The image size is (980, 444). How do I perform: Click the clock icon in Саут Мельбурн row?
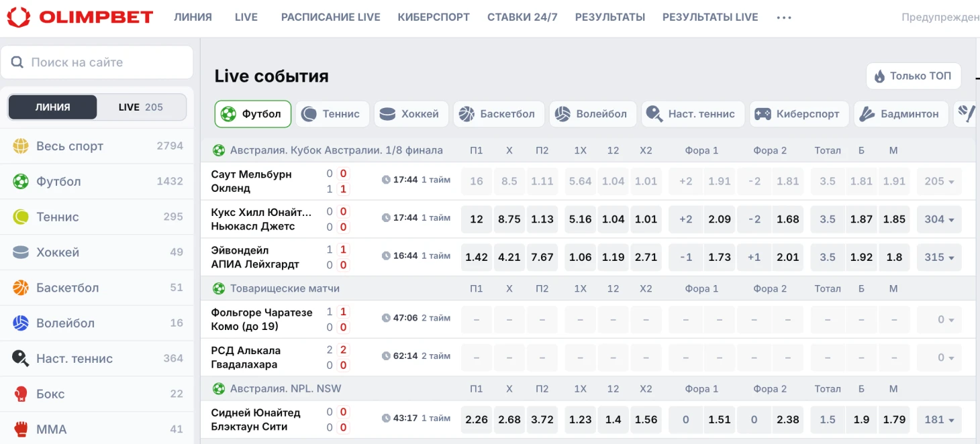click(x=386, y=180)
